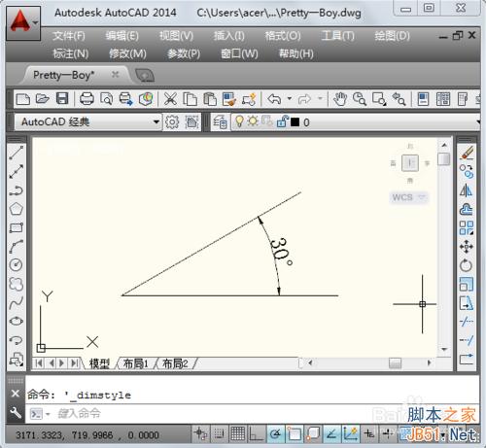The width and height of the screenshot is (486, 448).
Task: Open workspace settings gear button
Action: click(x=172, y=122)
